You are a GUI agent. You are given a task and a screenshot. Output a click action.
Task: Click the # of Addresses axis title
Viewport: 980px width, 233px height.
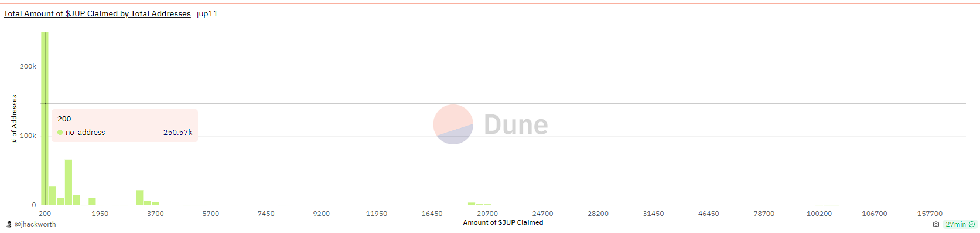14,119
